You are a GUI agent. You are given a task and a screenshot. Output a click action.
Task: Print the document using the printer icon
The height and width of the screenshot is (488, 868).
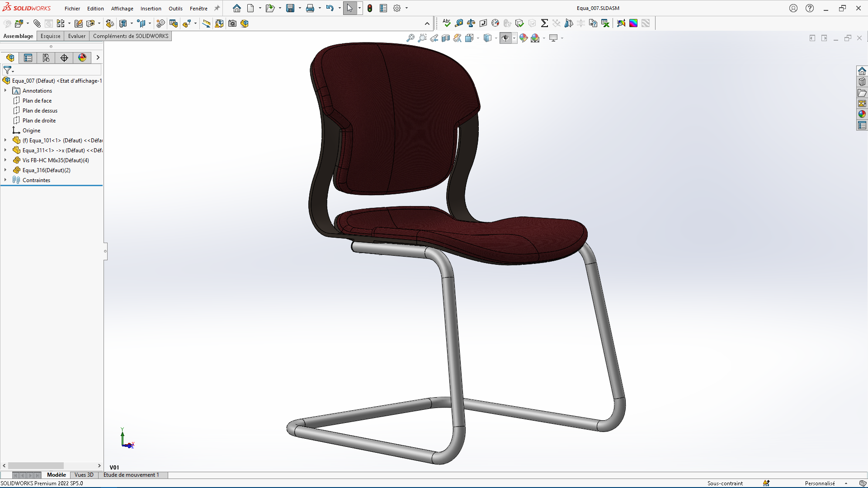tap(310, 8)
